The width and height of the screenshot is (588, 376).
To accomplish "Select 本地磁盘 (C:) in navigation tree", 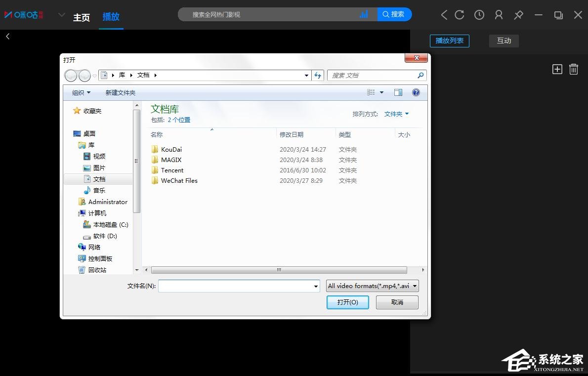I will tap(110, 225).
